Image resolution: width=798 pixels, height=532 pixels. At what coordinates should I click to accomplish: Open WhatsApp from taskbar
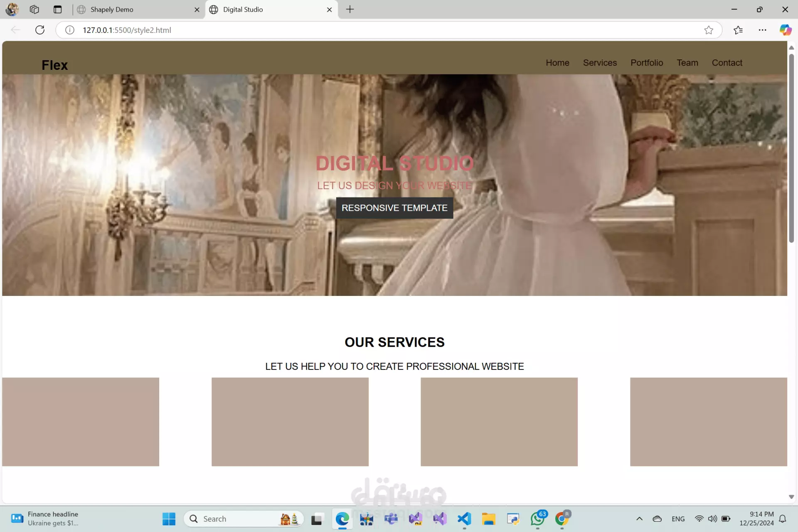[x=538, y=519]
